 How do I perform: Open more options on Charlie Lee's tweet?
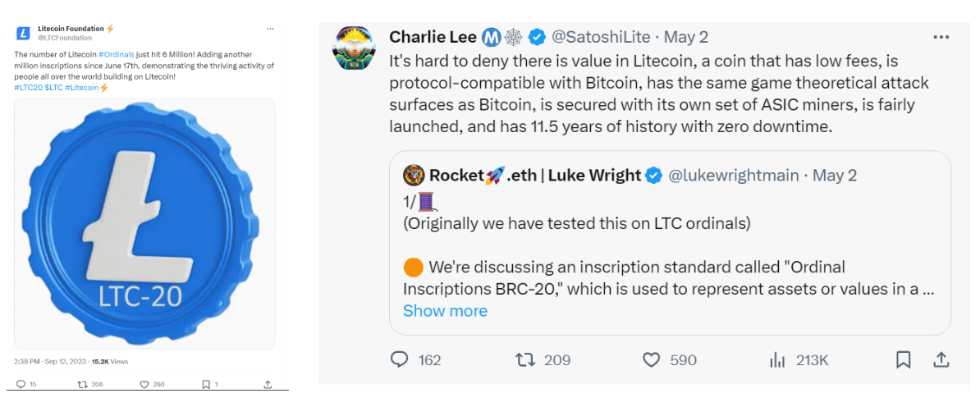click(941, 37)
